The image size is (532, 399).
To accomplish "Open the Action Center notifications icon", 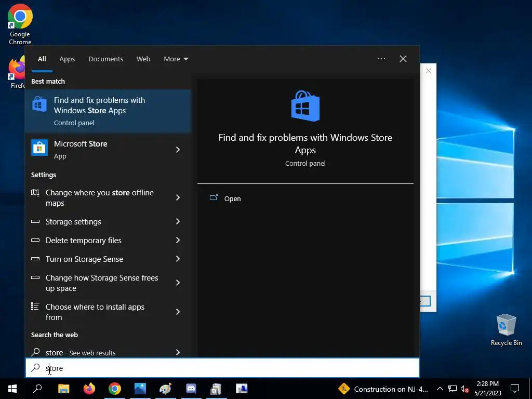I will click(515, 389).
